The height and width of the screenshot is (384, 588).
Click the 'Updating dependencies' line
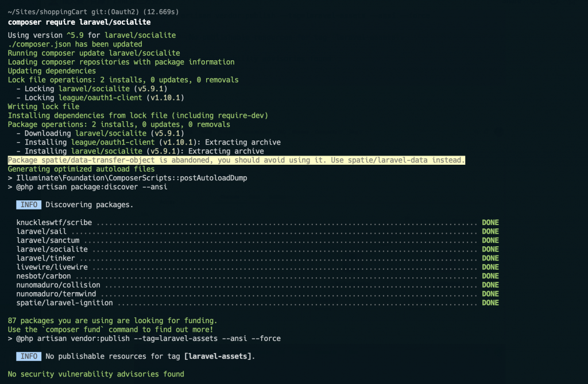[52, 71]
